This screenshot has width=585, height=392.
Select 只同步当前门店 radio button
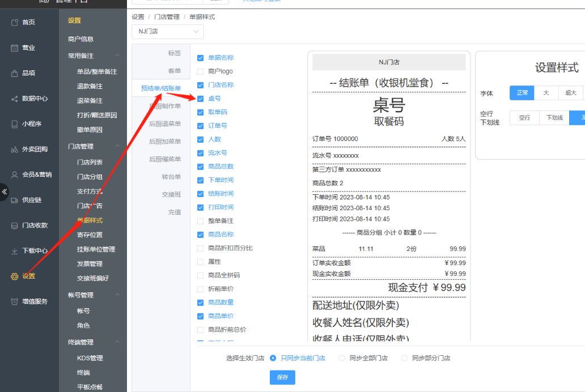(273, 358)
